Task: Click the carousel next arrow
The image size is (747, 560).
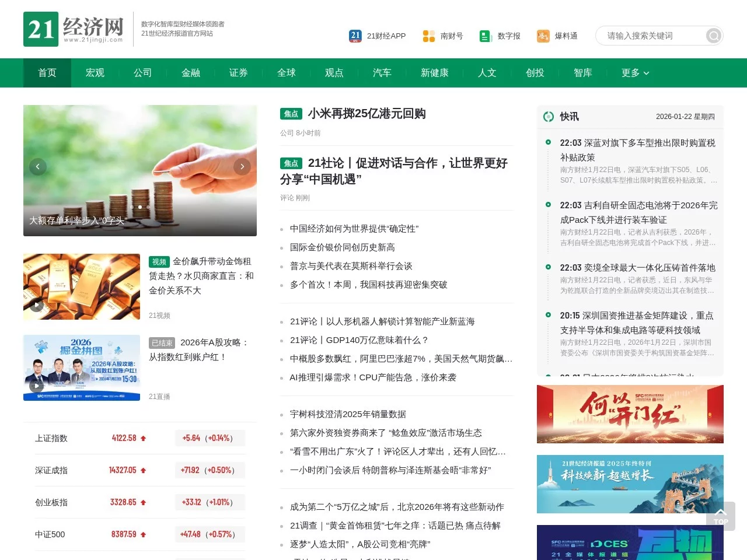Action: (242, 167)
